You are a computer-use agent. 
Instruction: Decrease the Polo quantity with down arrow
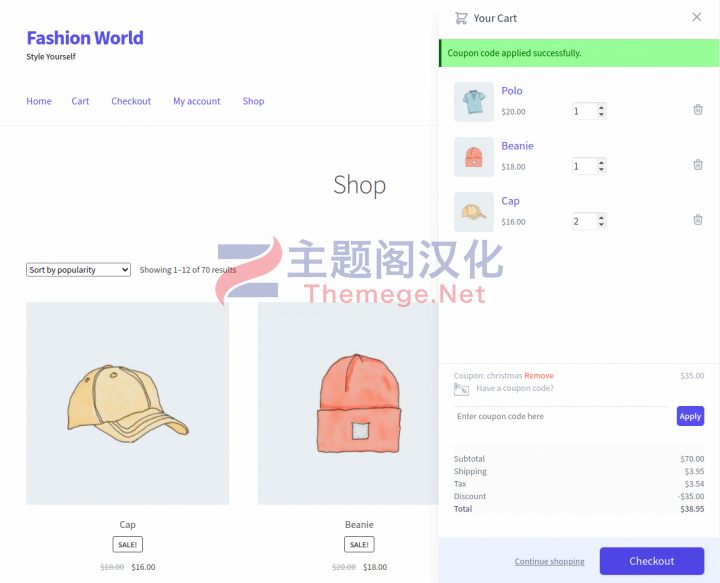(x=601, y=114)
